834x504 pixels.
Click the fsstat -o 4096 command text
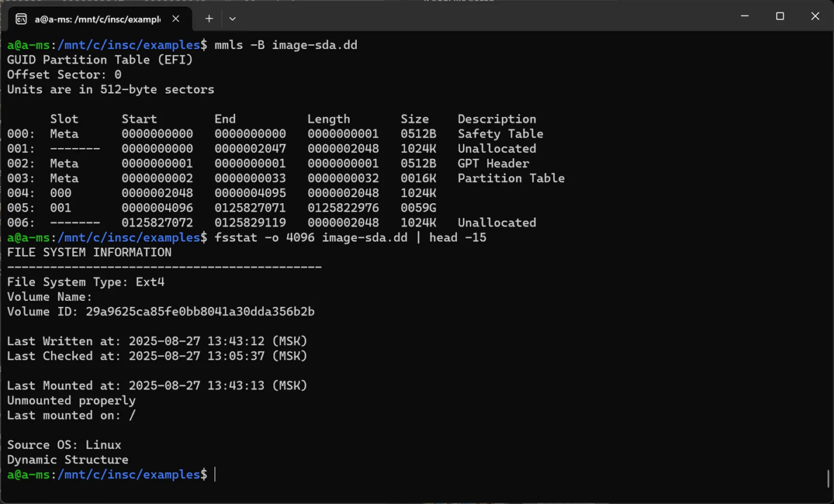351,237
